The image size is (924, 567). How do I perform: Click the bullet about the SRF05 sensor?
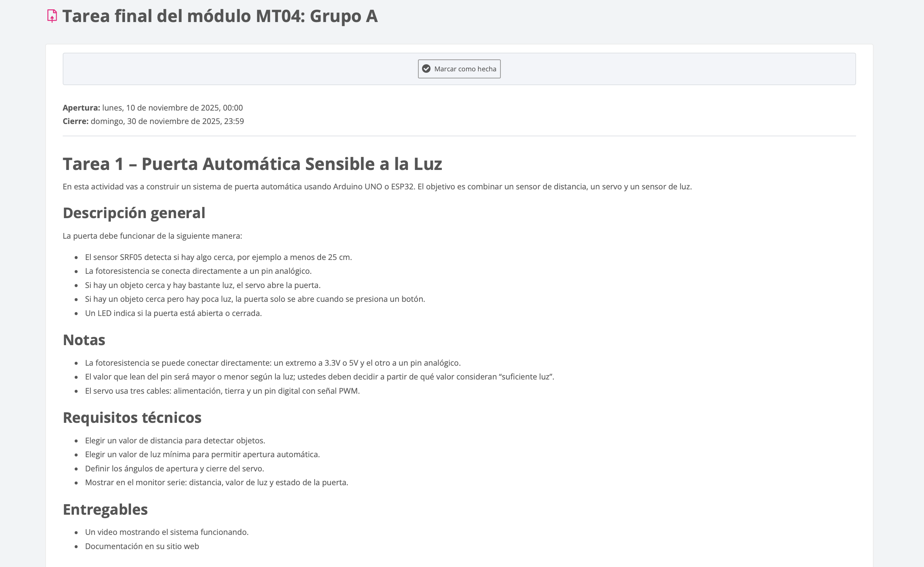point(218,257)
